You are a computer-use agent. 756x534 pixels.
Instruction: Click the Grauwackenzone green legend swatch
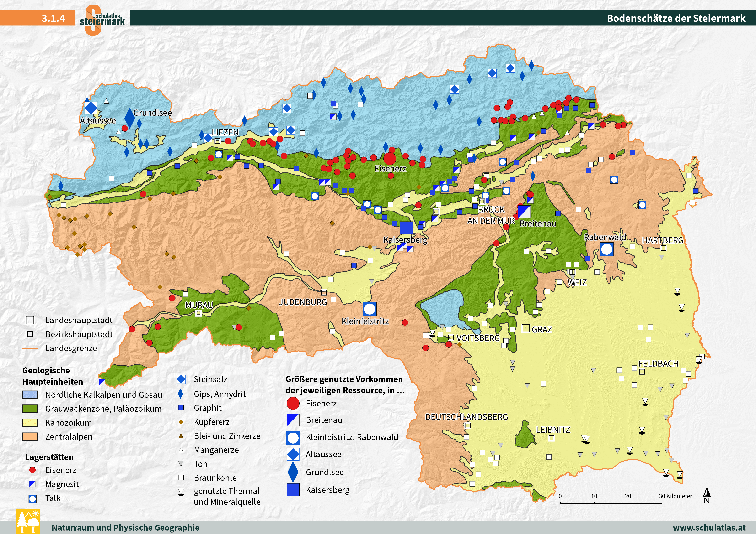click(x=30, y=409)
